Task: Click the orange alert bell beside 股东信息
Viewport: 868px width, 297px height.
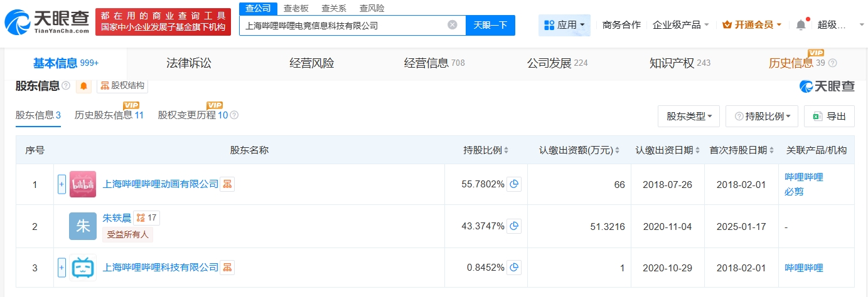Action: pyautogui.click(x=83, y=86)
